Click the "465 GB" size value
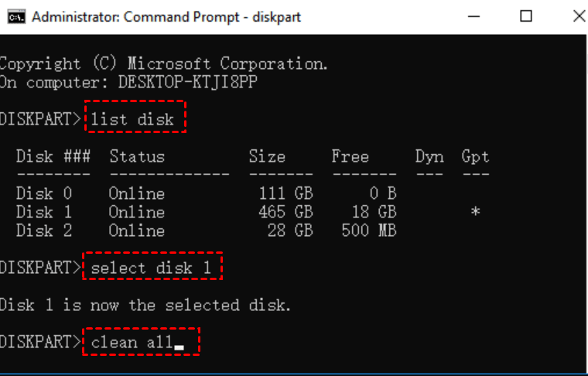Viewport: 588px width, 376px height. click(285, 213)
